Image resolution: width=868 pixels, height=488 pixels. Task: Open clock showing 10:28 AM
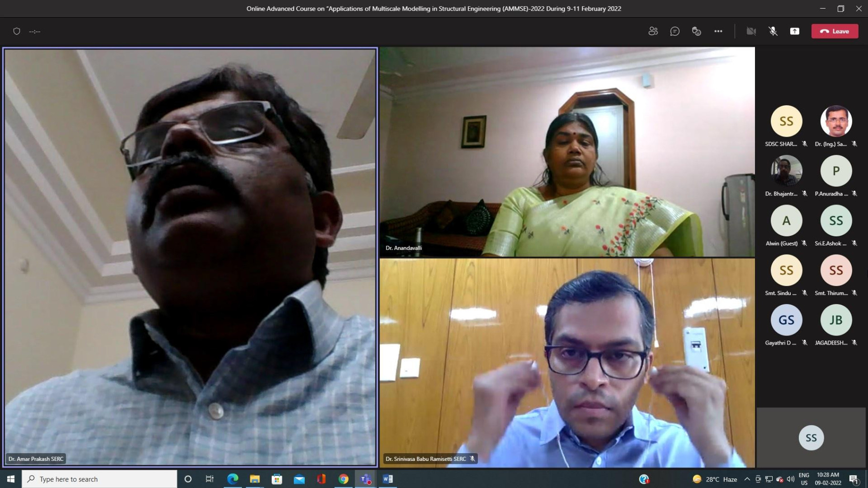(x=828, y=479)
